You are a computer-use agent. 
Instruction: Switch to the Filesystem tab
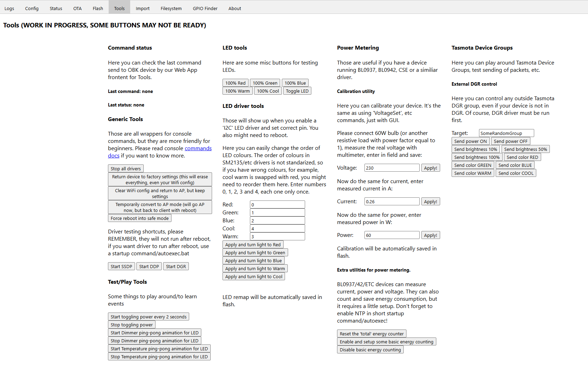[x=171, y=8]
